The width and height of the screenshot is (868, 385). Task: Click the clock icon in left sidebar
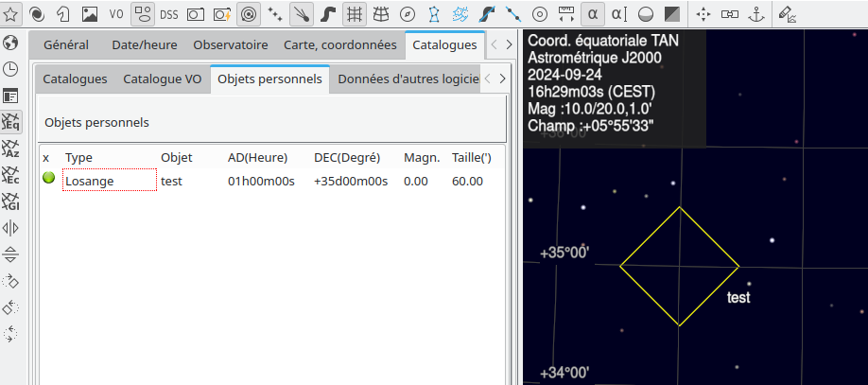click(11, 69)
